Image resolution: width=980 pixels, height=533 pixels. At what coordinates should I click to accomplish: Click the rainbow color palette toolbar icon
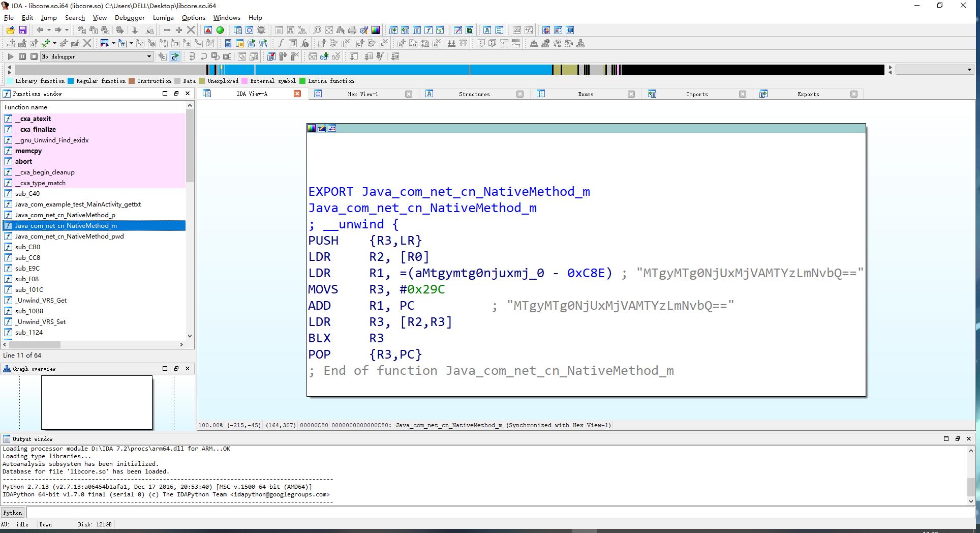coord(376,30)
